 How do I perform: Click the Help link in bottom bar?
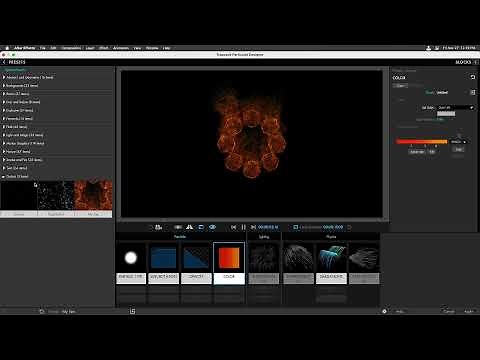[x=400, y=311]
